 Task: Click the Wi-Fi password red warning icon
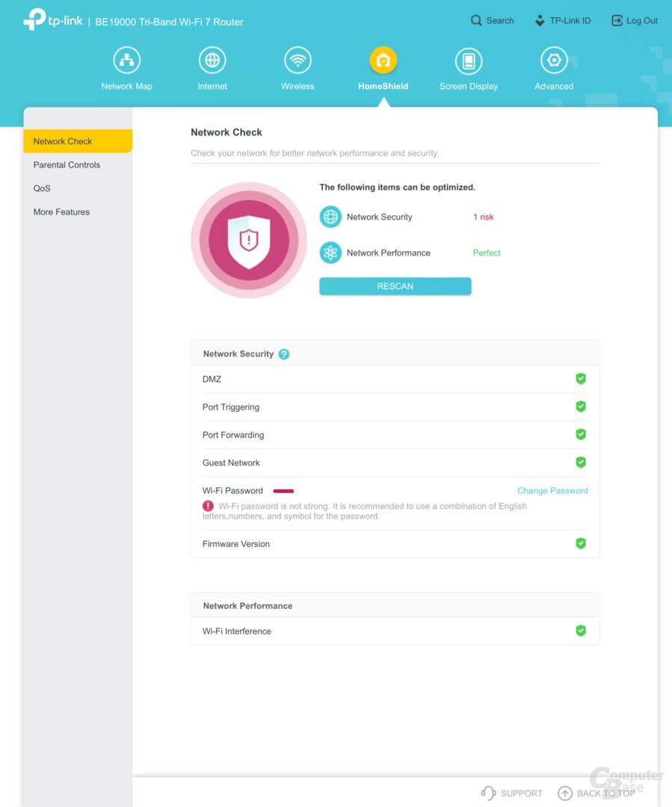[x=208, y=506]
